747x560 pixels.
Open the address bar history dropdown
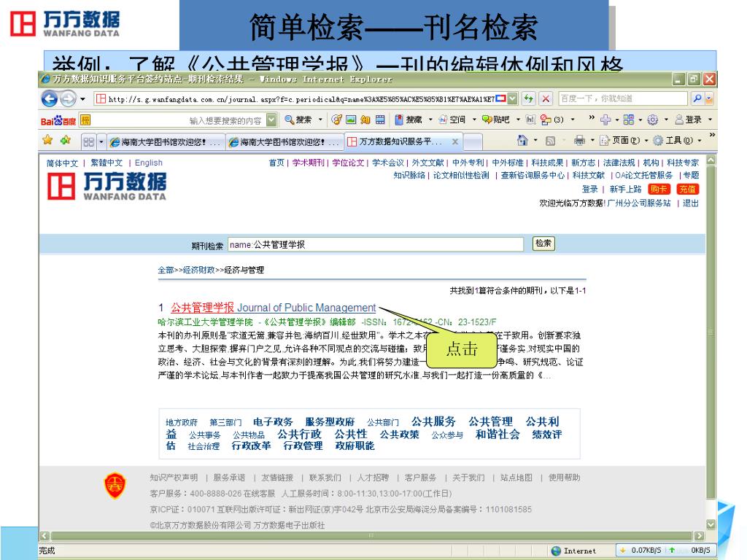(x=512, y=99)
